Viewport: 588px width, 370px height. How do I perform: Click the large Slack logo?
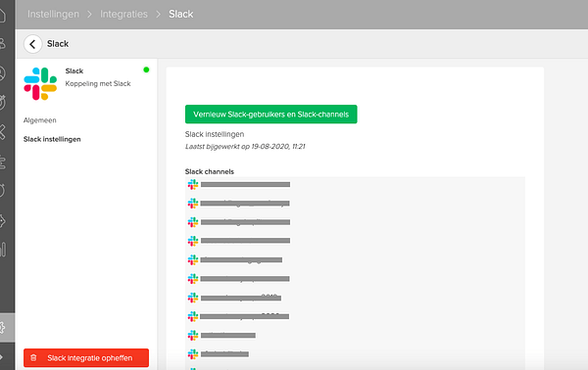pyautogui.click(x=40, y=83)
